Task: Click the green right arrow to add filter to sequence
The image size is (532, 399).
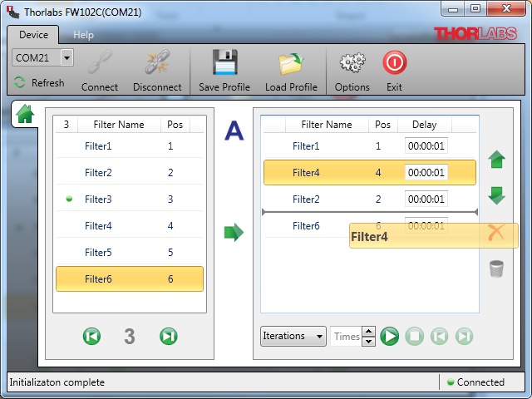Action: (x=234, y=233)
